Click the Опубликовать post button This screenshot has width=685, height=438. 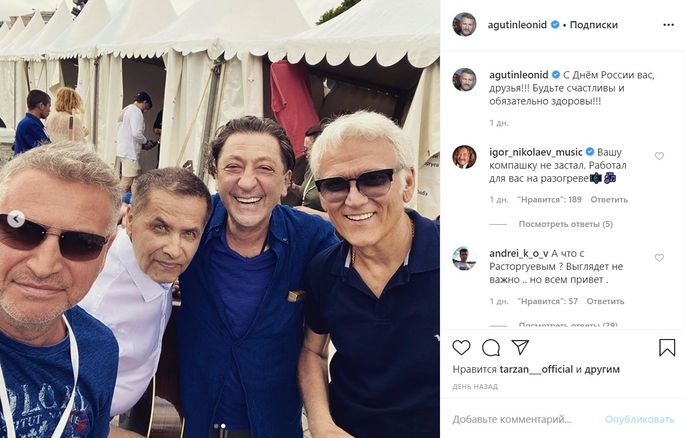[x=640, y=420]
